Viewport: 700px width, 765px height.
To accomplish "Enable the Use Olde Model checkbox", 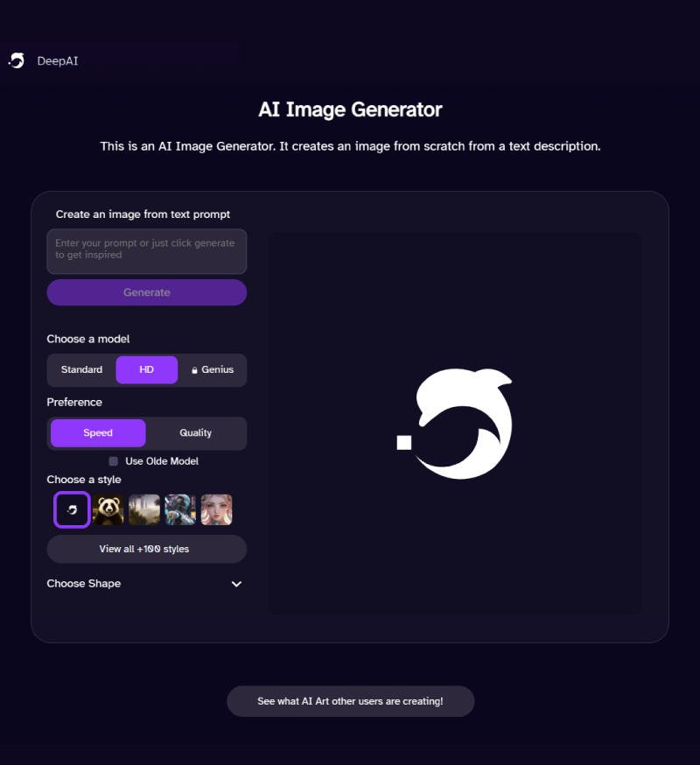I will point(113,461).
